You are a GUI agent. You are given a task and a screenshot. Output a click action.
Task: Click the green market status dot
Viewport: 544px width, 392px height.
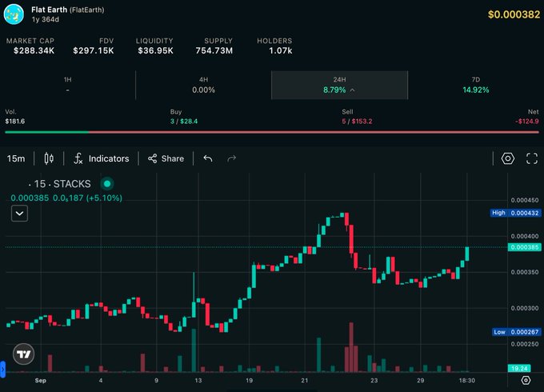click(x=107, y=183)
